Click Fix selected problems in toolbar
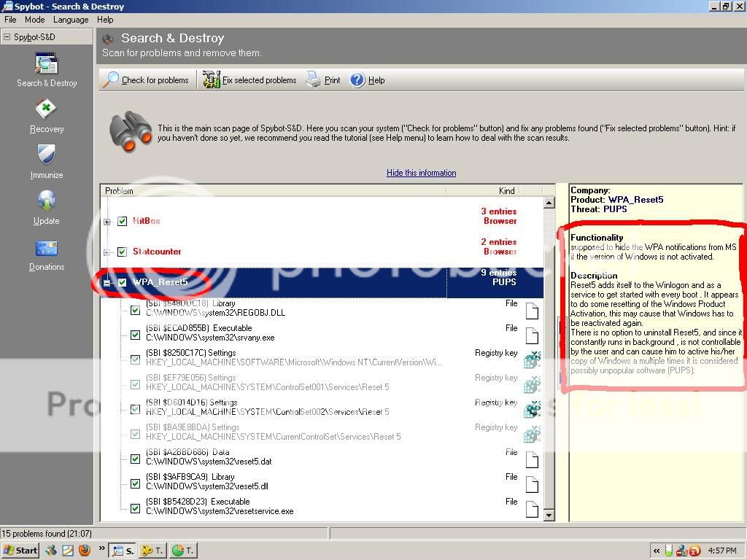747x560 pixels. pos(249,80)
